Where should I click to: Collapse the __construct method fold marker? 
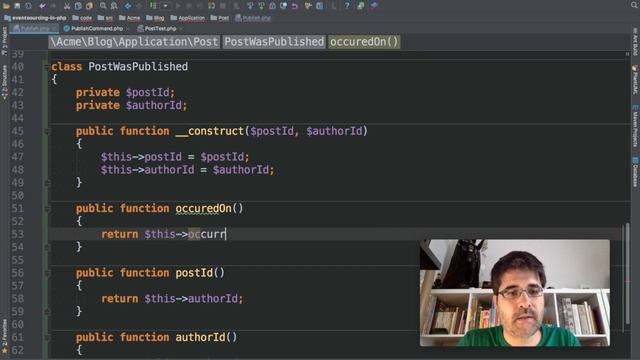(x=47, y=131)
